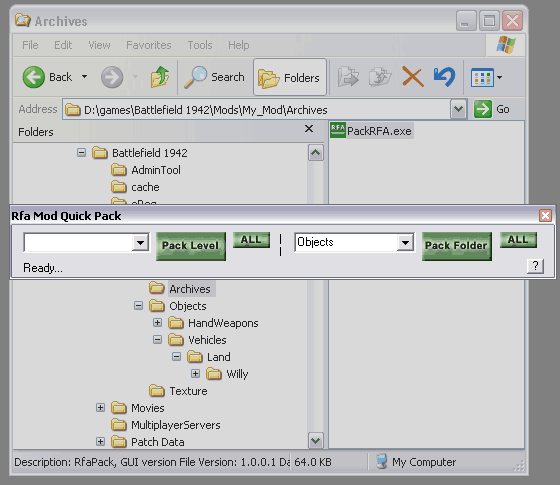Click the Pack Folder button

[456, 246]
